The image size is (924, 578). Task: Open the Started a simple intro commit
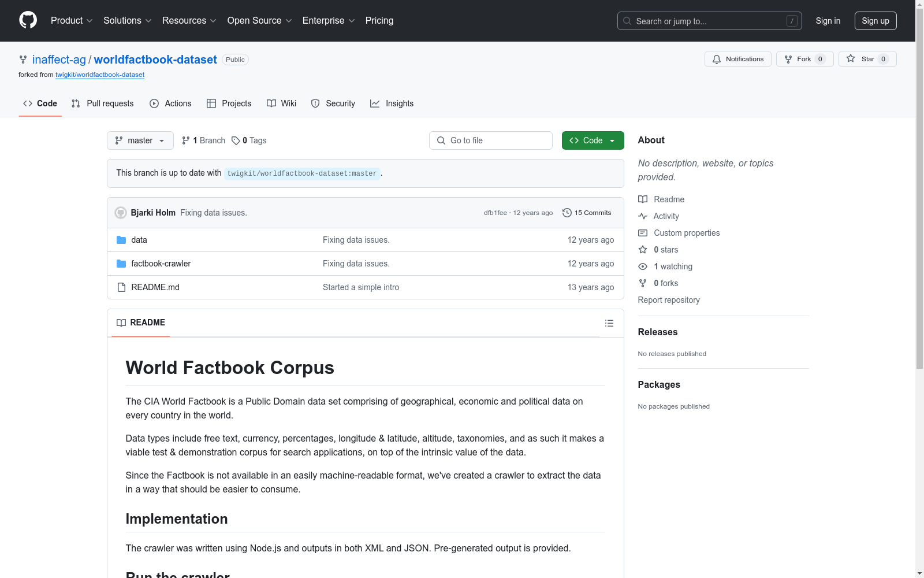(361, 287)
